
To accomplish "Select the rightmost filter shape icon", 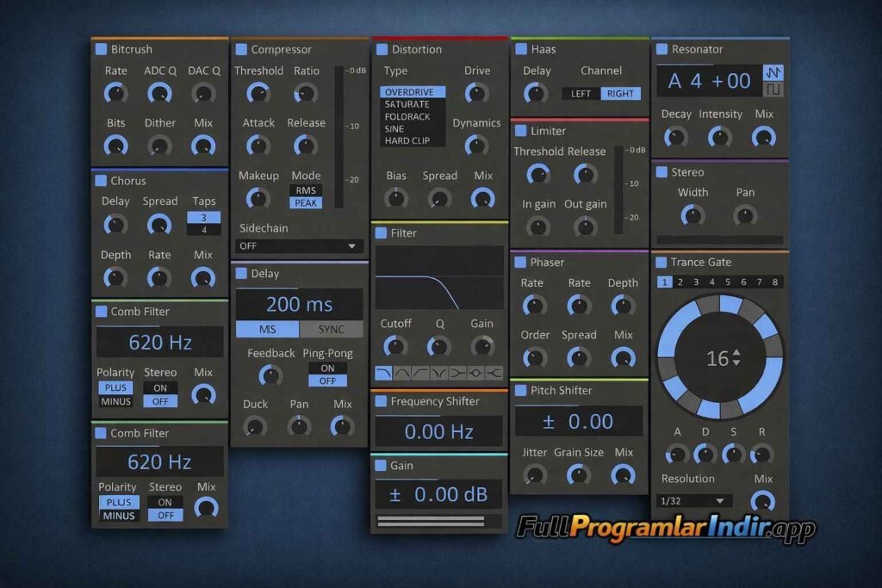I will 495,374.
